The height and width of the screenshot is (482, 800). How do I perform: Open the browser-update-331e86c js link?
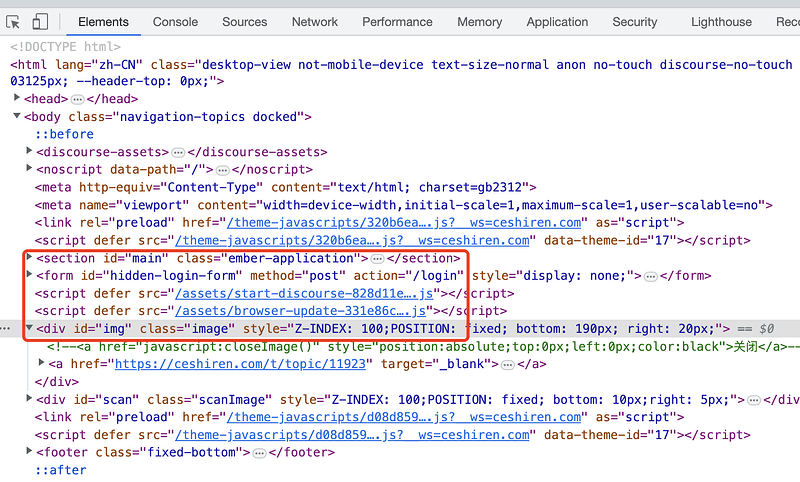tap(301, 311)
